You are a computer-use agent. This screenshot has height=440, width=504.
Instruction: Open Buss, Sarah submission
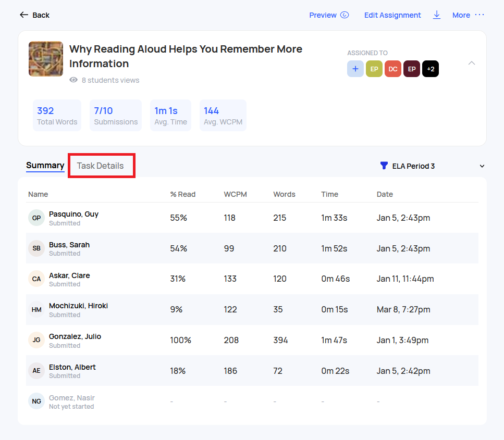[x=252, y=248]
